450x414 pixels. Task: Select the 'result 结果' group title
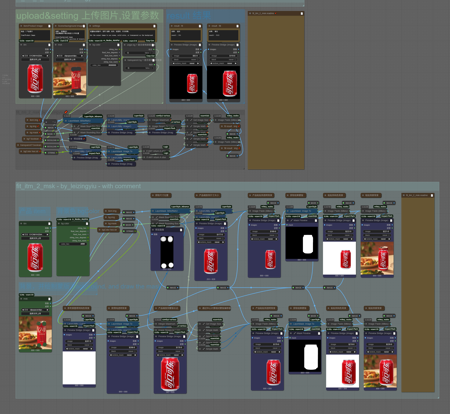click(189, 15)
